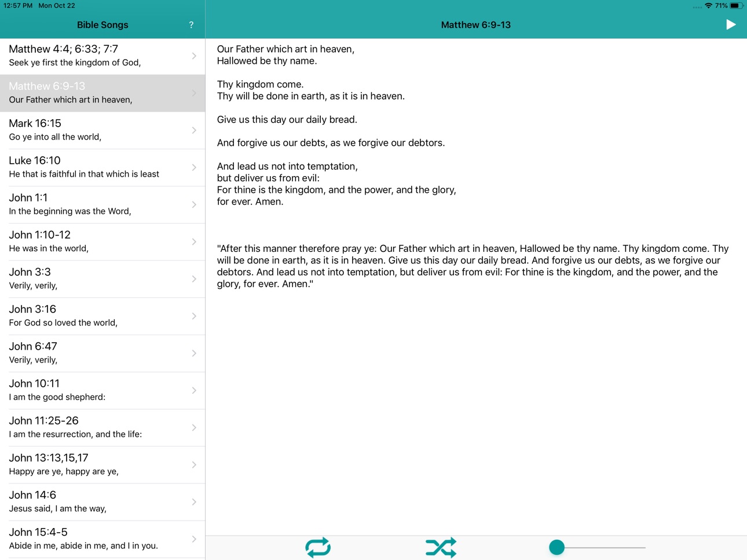
Task: Open the chevron on John 1:1 row
Action: [194, 204]
